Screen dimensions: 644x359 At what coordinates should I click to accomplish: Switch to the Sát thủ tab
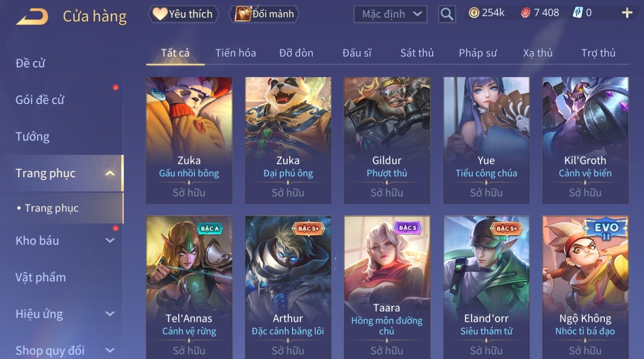point(417,53)
